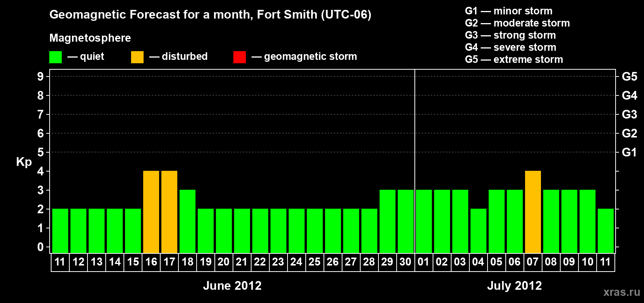Click the green quiet legend swatch

pos(56,57)
